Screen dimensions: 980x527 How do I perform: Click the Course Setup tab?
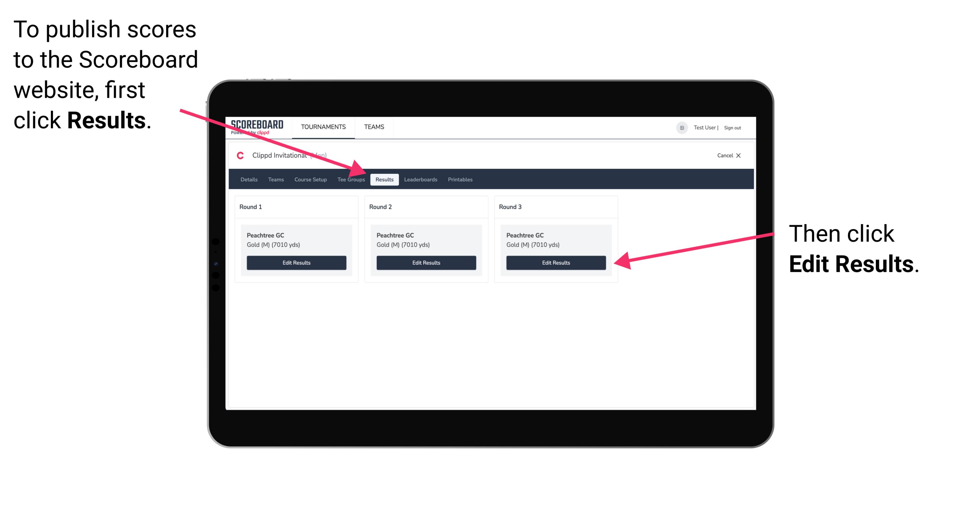click(310, 180)
